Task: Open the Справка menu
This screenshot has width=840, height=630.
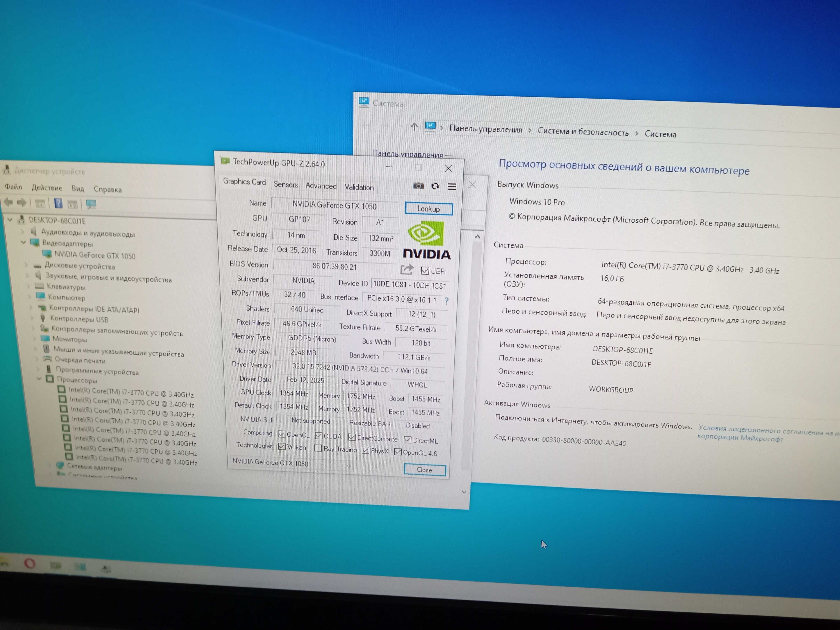Action: coord(107,189)
